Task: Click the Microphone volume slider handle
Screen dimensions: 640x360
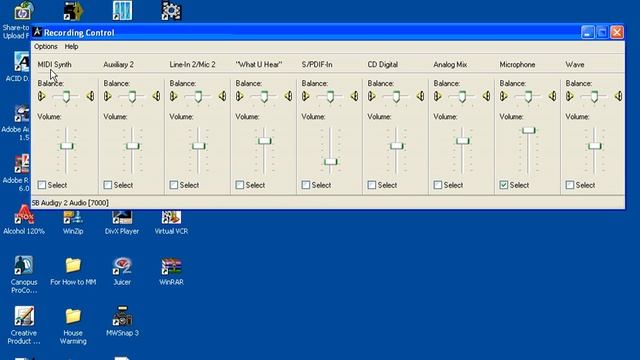Action: 529,130
